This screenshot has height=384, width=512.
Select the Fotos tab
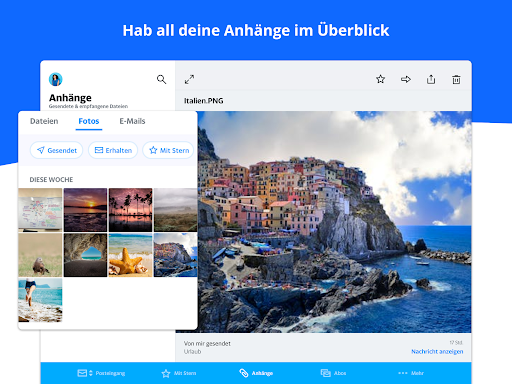click(x=89, y=121)
